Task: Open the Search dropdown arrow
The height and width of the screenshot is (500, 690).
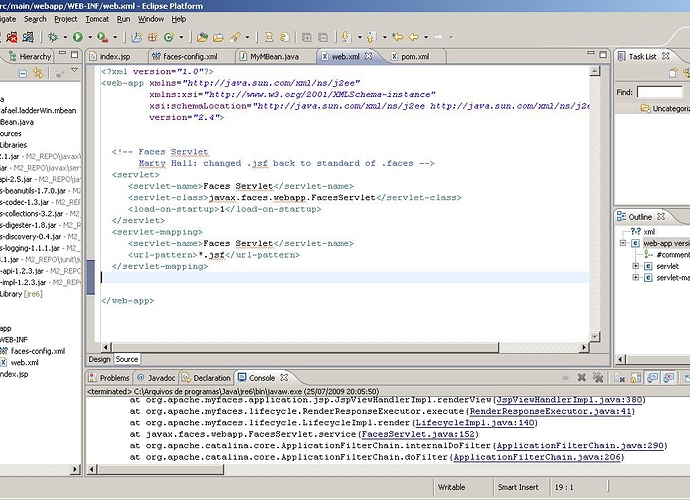Action: click(x=247, y=37)
